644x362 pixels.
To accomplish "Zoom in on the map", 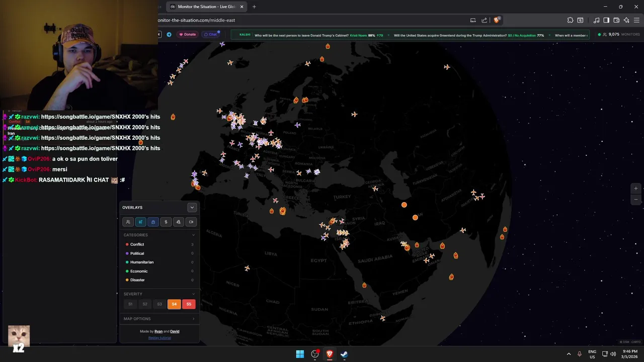I will pyautogui.click(x=636, y=189).
